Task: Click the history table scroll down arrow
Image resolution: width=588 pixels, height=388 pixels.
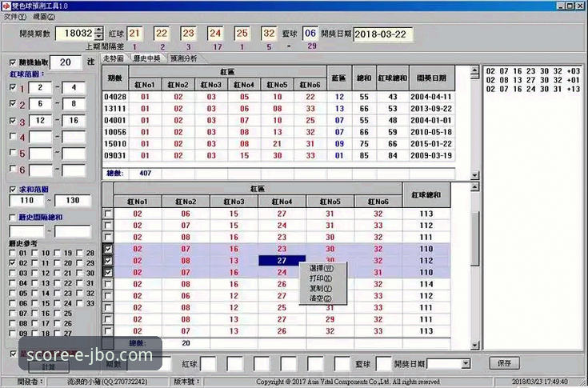Action: coord(474,175)
